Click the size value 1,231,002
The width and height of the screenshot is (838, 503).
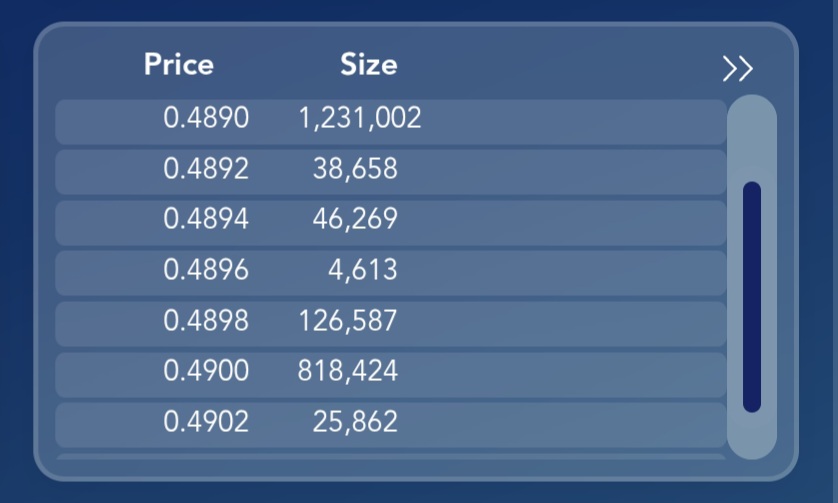(x=360, y=118)
